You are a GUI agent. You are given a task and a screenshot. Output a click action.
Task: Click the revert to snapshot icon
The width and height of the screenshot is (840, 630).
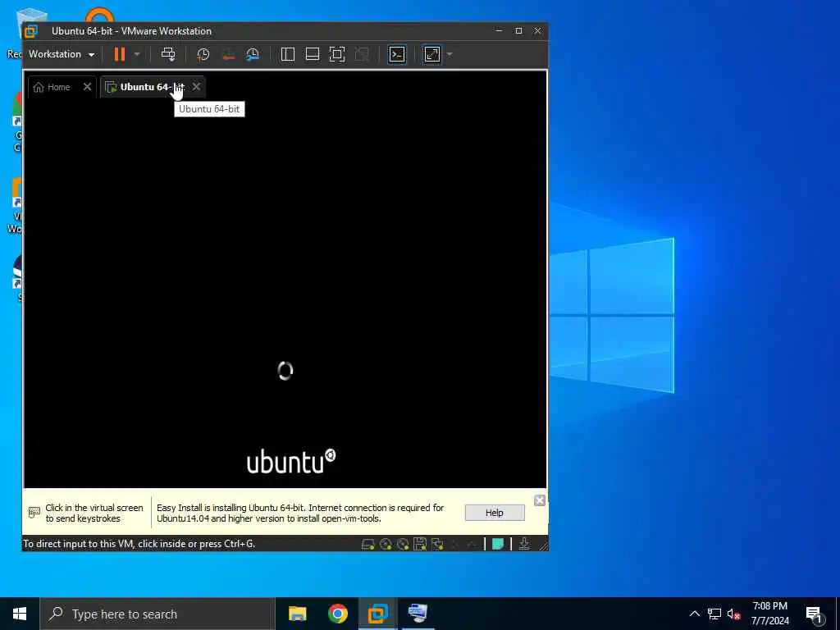tap(228, 54)
